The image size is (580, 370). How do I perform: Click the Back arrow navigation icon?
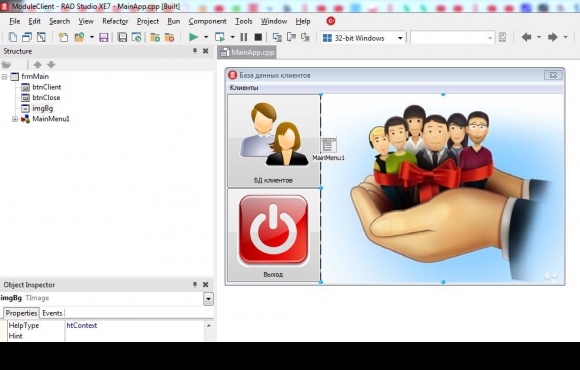tap(526, 37)
